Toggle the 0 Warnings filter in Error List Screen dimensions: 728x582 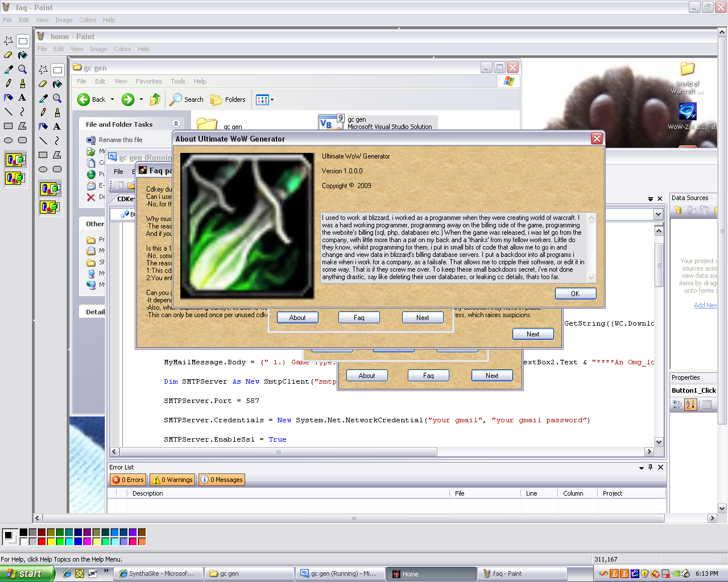click(x=172, y=480)
